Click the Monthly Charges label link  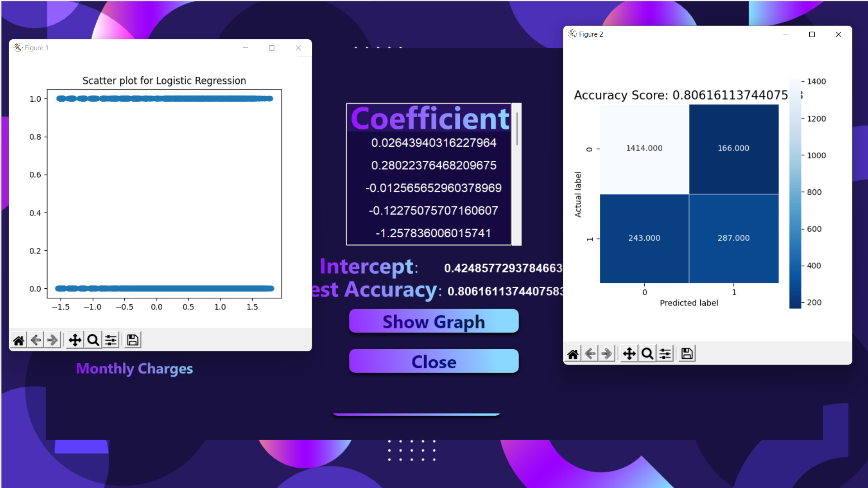point(133,368)
